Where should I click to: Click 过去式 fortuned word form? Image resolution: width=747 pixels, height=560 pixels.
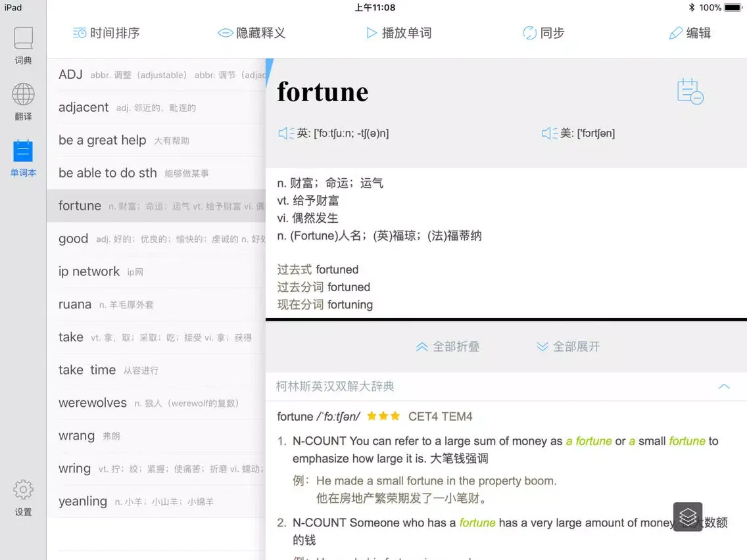tap(318, 269)
